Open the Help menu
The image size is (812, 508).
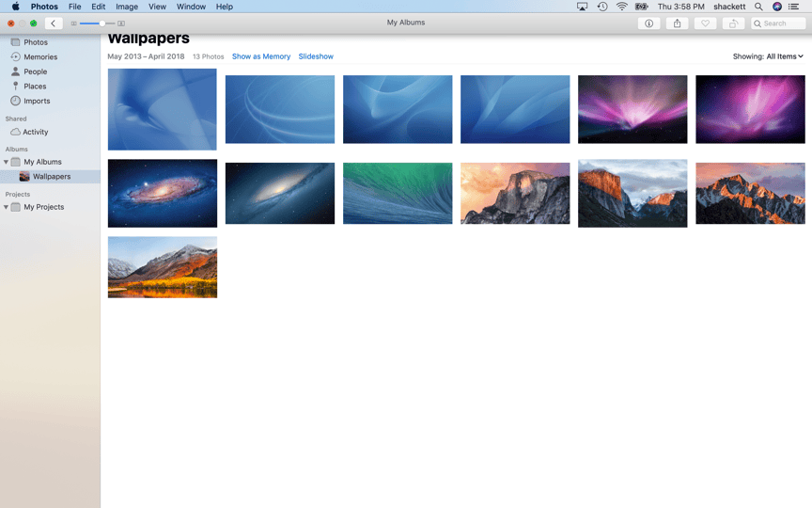(225, 7)
